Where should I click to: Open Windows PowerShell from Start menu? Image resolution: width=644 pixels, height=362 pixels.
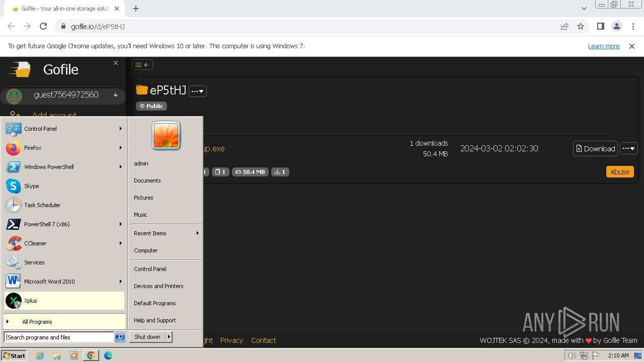(64, 167)
